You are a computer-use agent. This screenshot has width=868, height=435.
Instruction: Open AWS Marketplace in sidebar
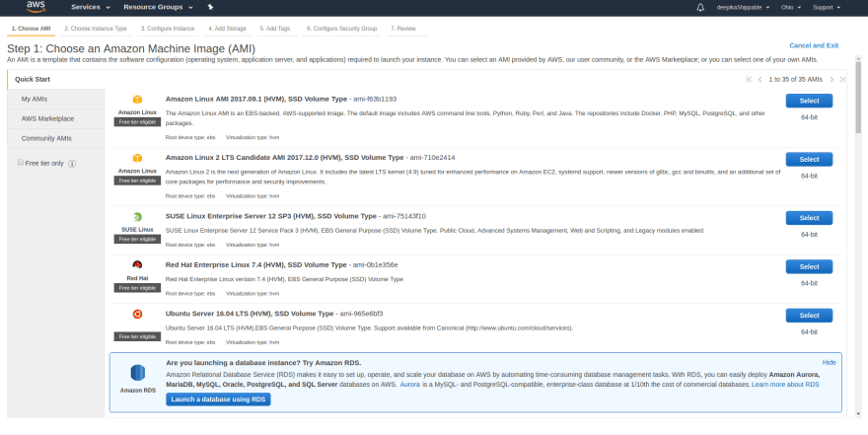point(55,119)
